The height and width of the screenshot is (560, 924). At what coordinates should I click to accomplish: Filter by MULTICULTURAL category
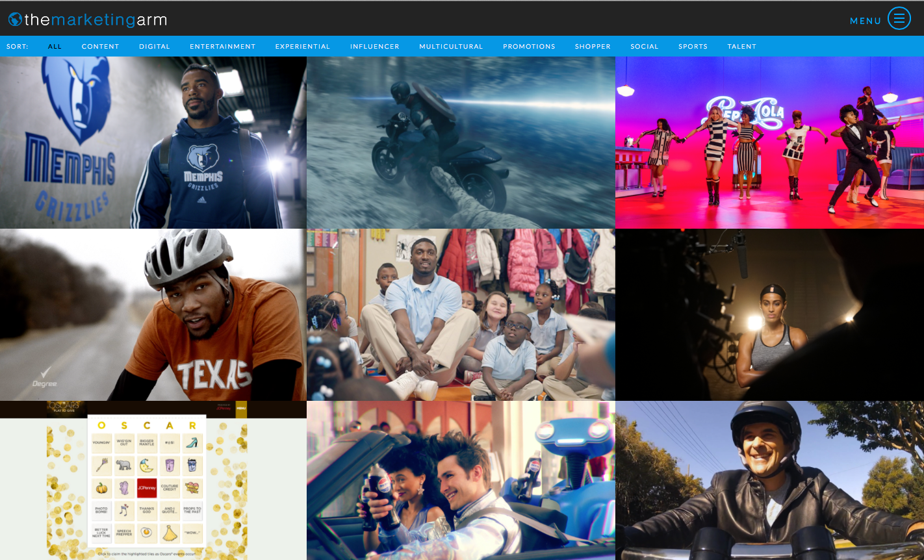pyautogui.click(x=451, y=47)
